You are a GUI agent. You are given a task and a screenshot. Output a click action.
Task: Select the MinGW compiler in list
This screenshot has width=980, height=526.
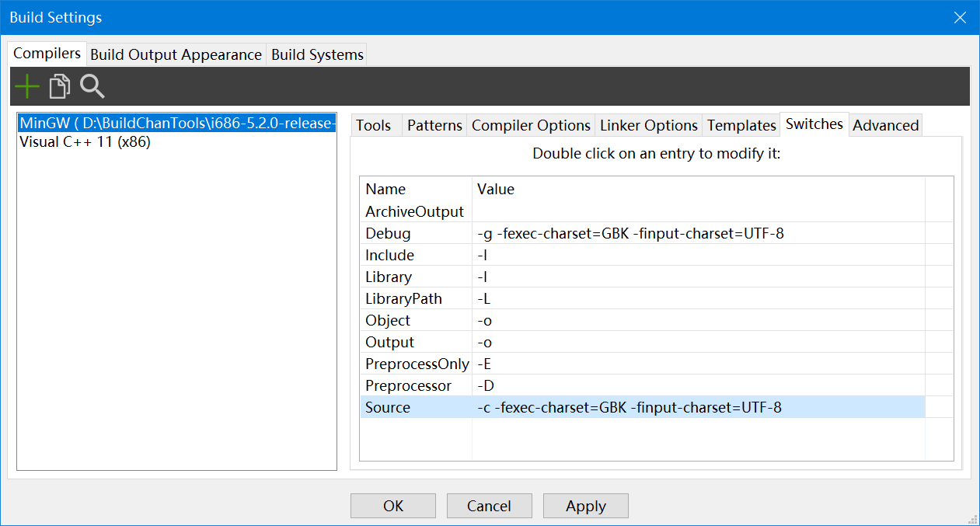pos(177,123)
